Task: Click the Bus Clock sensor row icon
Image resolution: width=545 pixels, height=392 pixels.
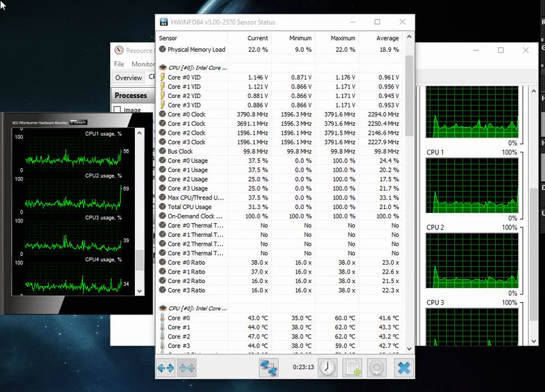Action: pos(162,151)
